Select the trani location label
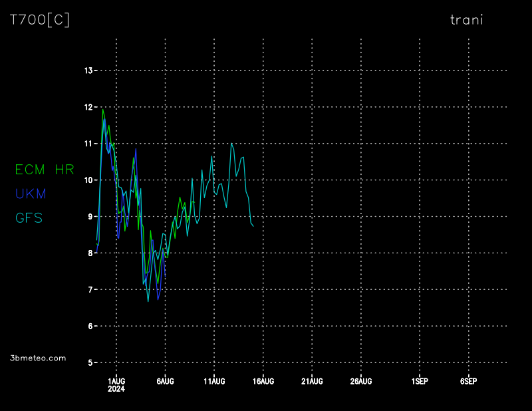This screenshot has height=411, width=532. pyautogui.click(x=467, y=20)
